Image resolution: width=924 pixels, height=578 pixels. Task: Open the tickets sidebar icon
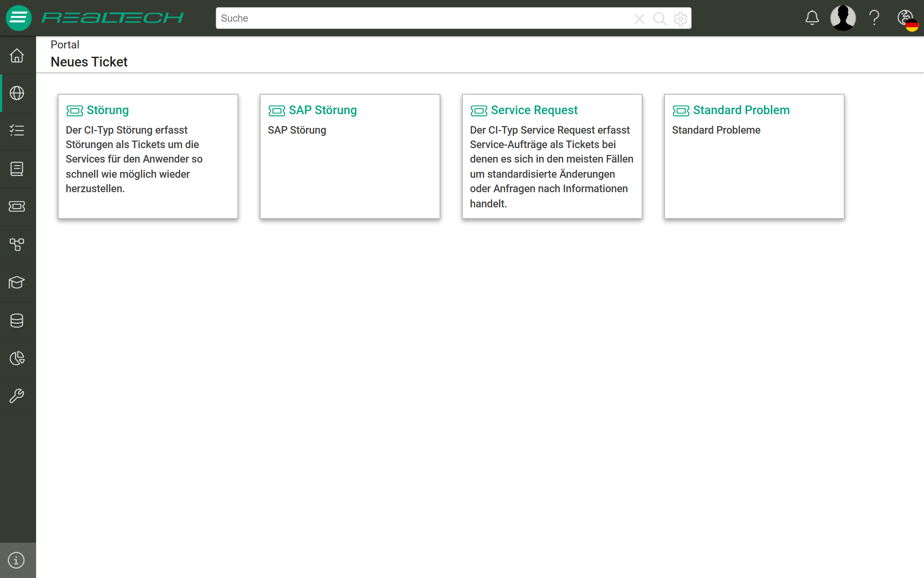[x=17, y=206]
